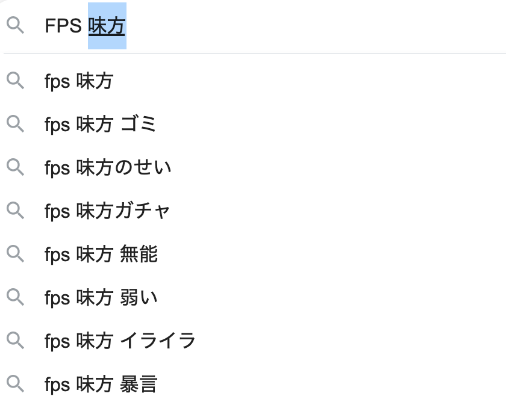Click the magnifier icon beside "fps 味方のせい"
Viewport: 506px width, 420px height.
[x=15, y=167]
